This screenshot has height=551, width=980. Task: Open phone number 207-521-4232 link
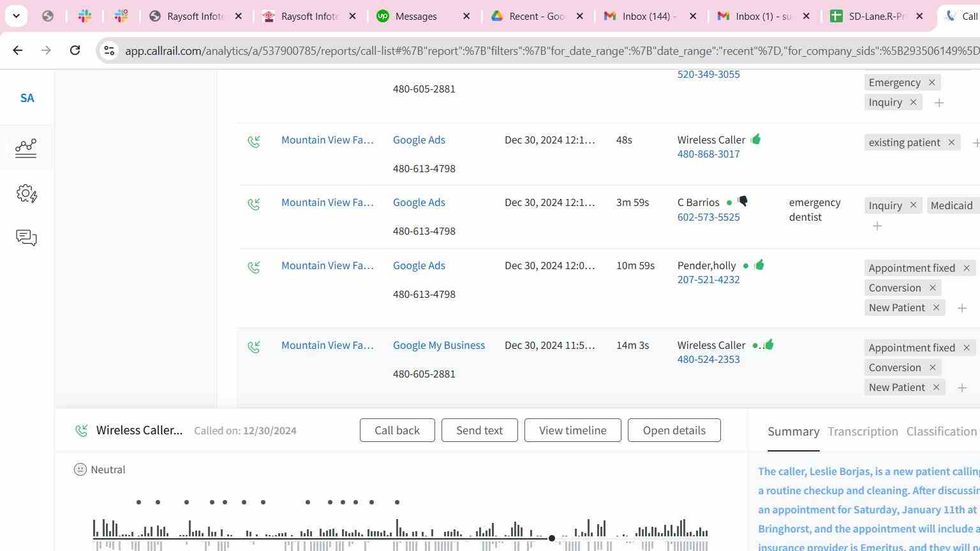click(709, 279)
